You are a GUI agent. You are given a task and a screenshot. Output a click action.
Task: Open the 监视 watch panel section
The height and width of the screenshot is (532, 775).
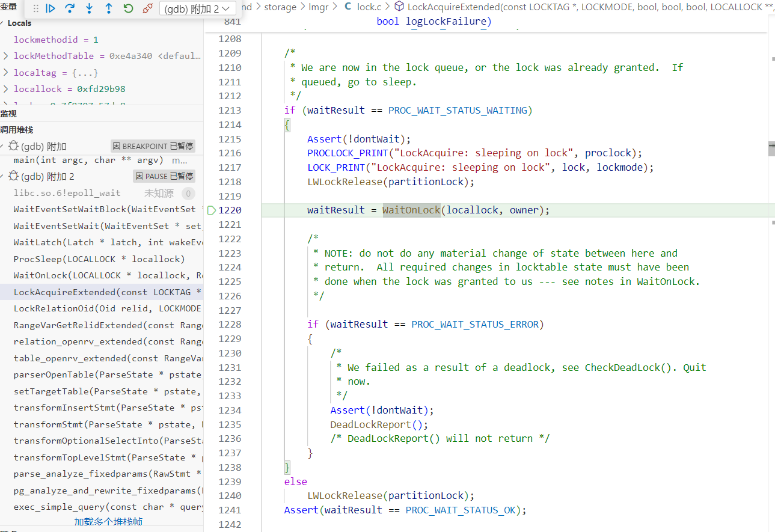(9, 114)
